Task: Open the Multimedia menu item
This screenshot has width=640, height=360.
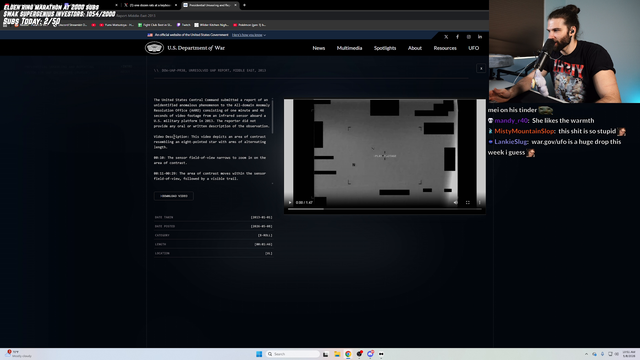Action: (x=349, y=48)
